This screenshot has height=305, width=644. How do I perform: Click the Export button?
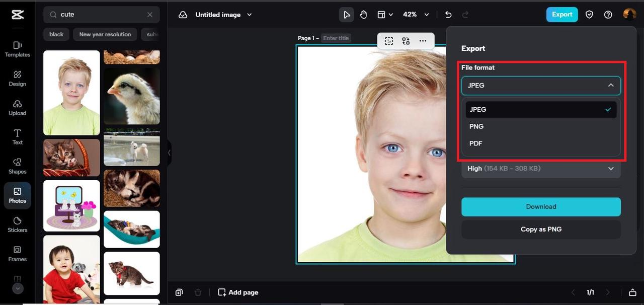click(562, 15)
